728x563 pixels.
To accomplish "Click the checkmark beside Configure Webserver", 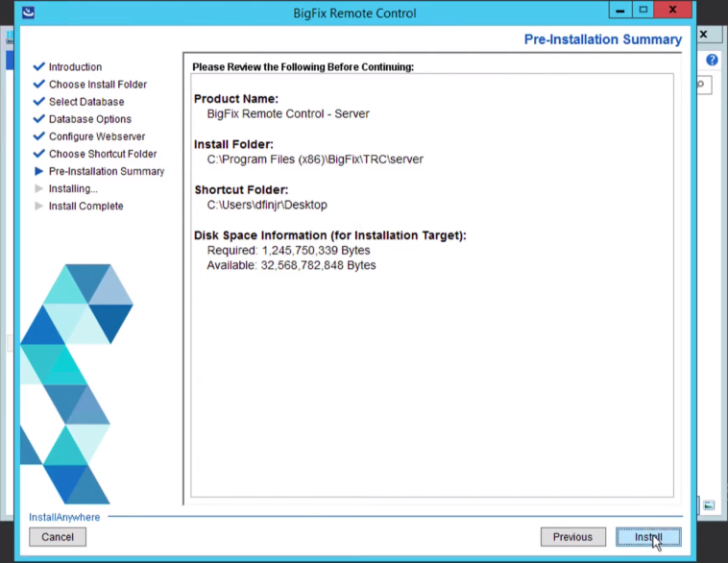I will (39, 136).
